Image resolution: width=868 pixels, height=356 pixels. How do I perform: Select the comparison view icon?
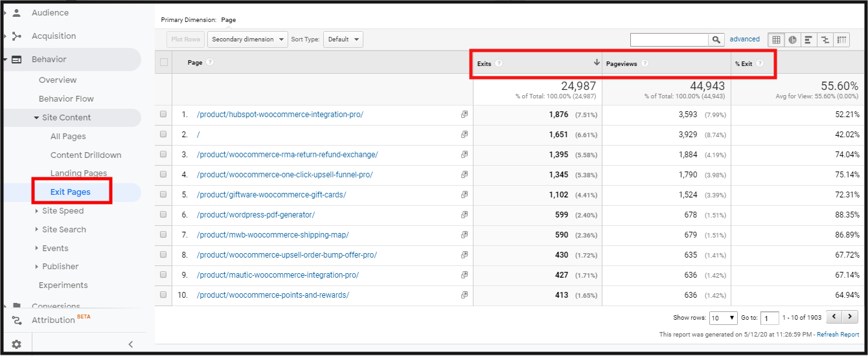825,39
